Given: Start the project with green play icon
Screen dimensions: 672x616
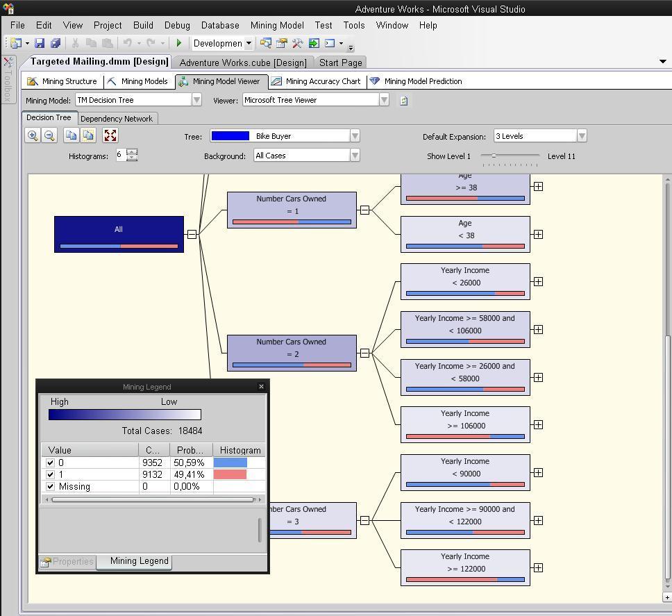Looking at the screenshot, I should pyautogui.click(x=179, y=43).
